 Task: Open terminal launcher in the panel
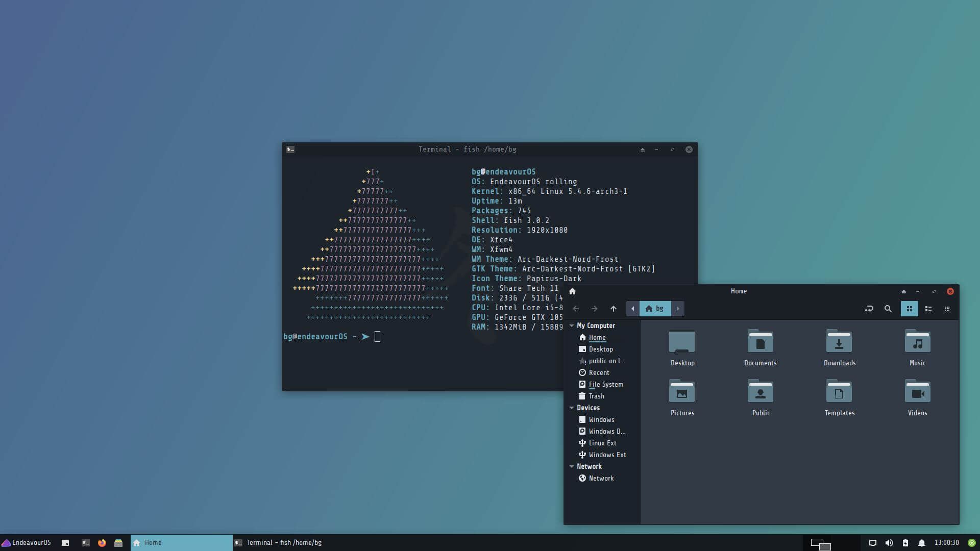point(86,543)
